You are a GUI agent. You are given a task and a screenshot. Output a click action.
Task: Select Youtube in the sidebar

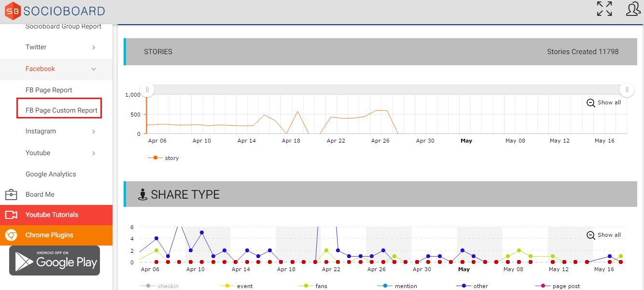(x=38, y=153)
